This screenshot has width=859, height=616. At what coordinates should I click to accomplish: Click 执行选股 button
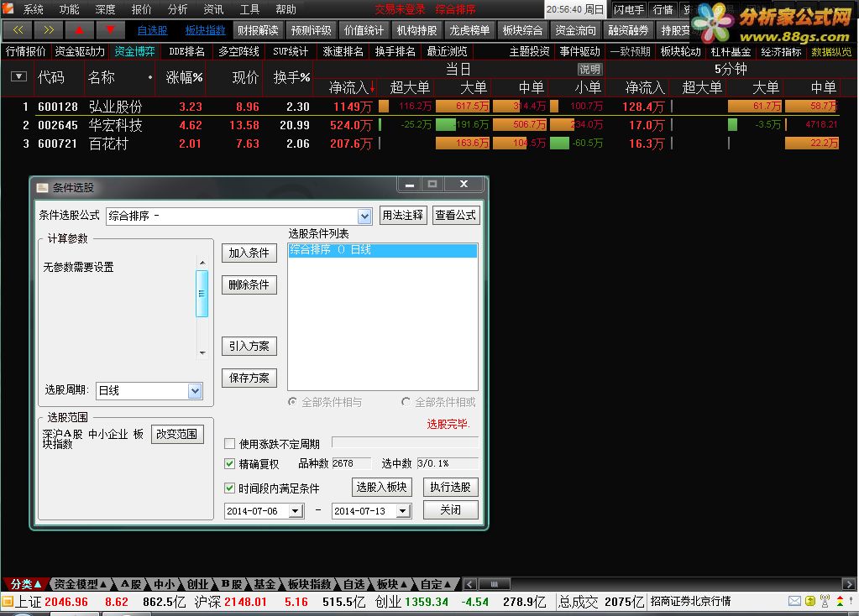click(450, 487)
